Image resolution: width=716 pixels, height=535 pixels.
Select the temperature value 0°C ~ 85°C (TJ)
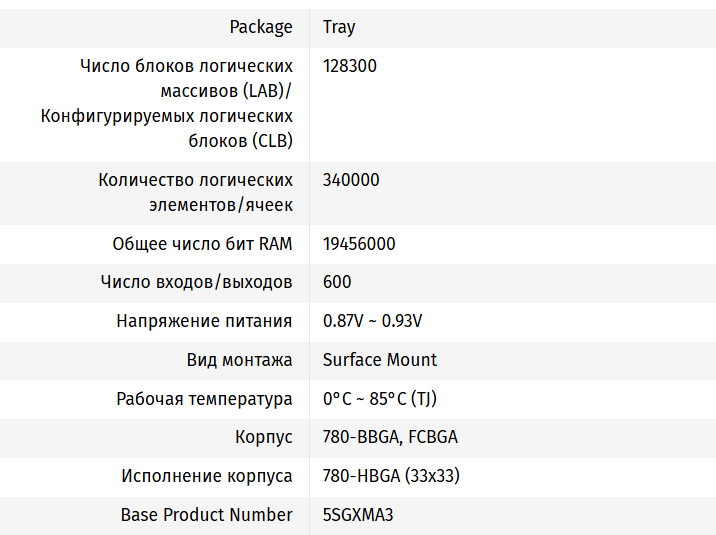pyautogui.click(x=379, y=399)
